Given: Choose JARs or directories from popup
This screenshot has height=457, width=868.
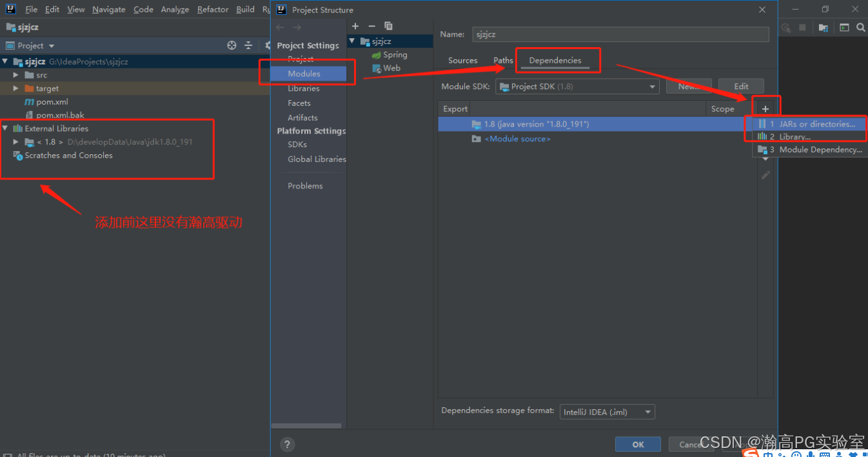Looking at the screenshot, I should [x=809, y=124].
